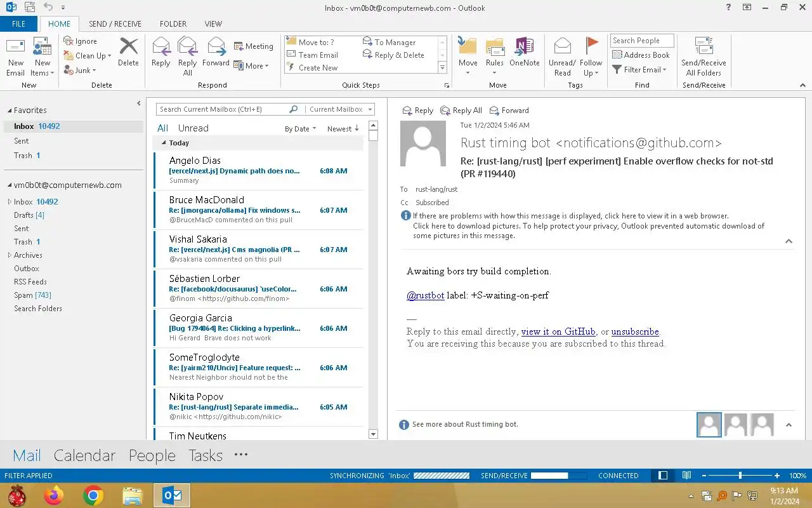Screen dimensions: 812x508
Task: Open the Clean Up dropdown
Action: 88,56
